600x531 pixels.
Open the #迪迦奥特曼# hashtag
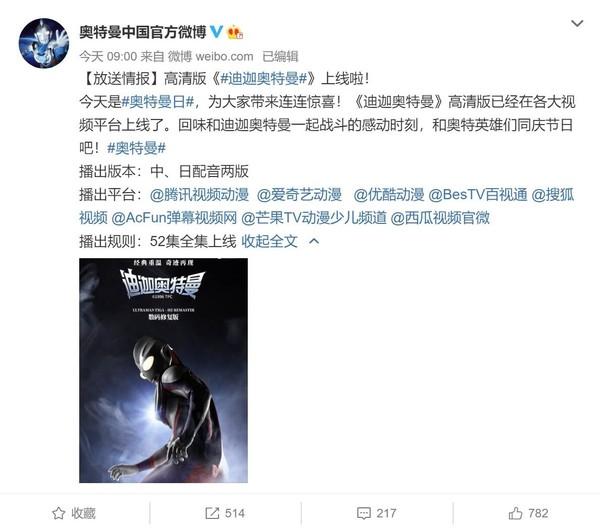click(264, 79)
